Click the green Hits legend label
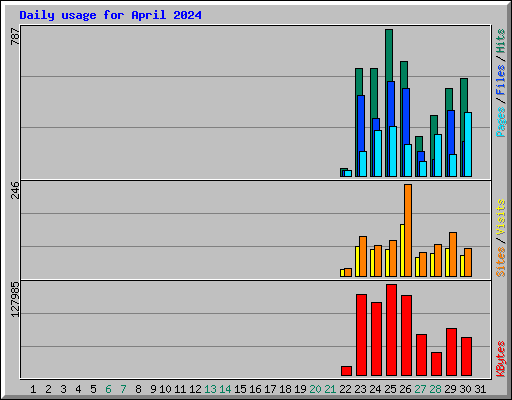Viewport: 512px width, 400px height. 501,41
